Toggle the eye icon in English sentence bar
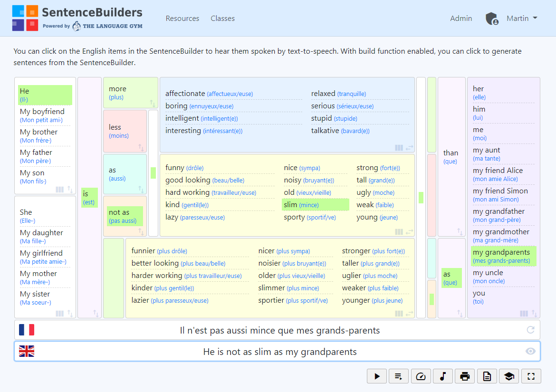This screenshot has width=556, height=392. (530, 351)
